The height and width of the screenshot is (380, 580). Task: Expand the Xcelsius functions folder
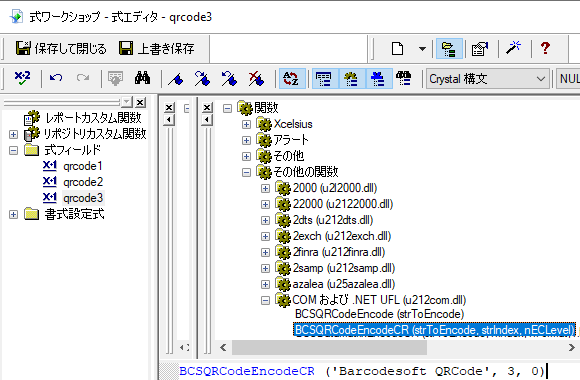click(x=246, y=124)
